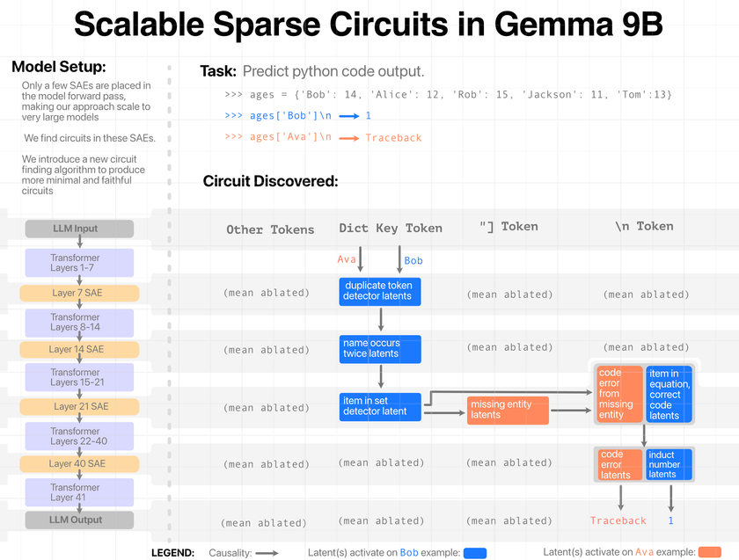This screenshot has height=560, width=739.
Task: Select the Layer 7 SAE box
Action: 79,293
